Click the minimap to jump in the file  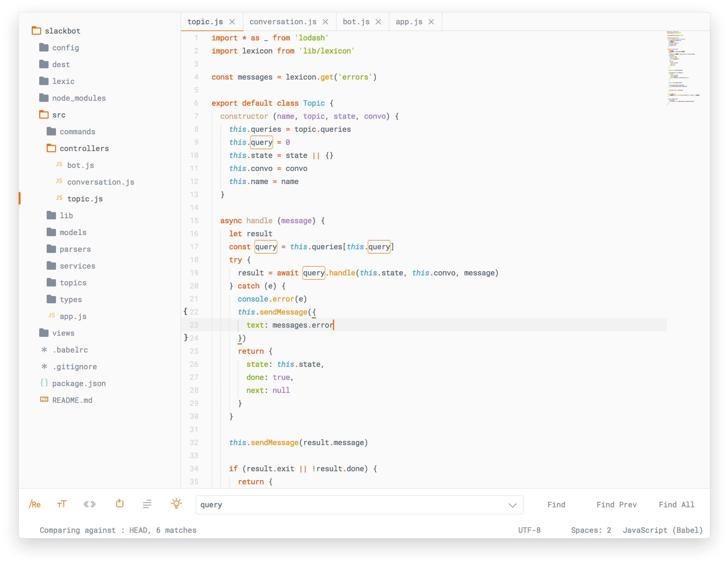click(681, 67)
